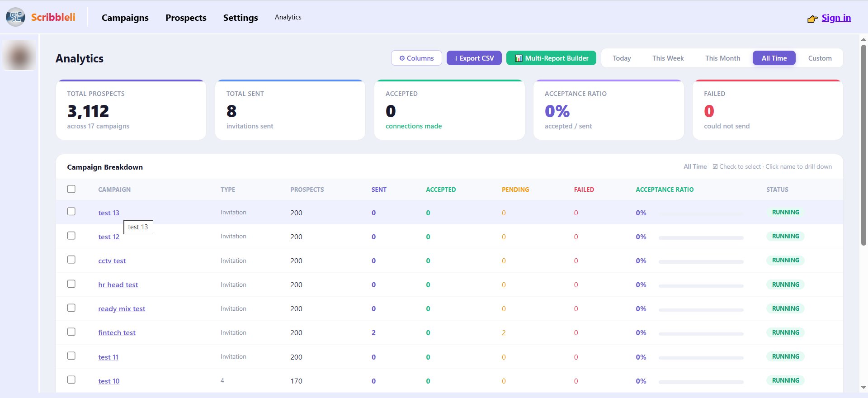Open the ready mix test campaign
Image resolution: width=868 pixels, height=398 pixels.
[122, 308]
